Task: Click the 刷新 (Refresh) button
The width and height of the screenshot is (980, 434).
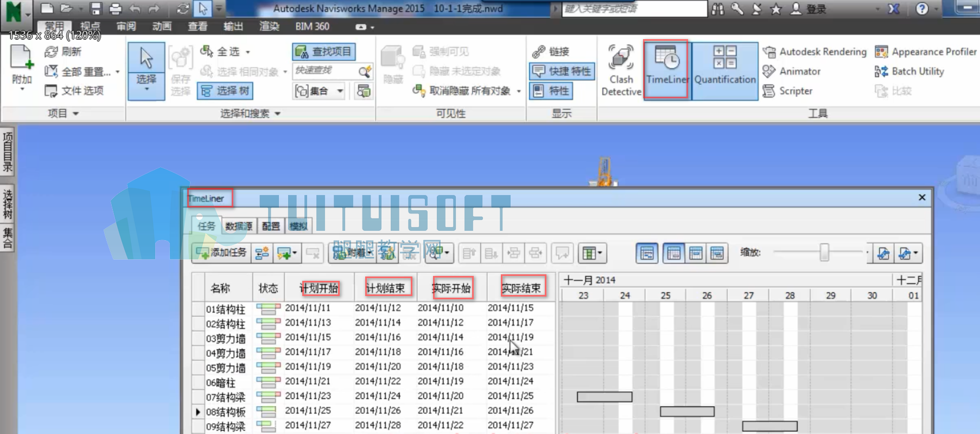Action: pos(63,52)
